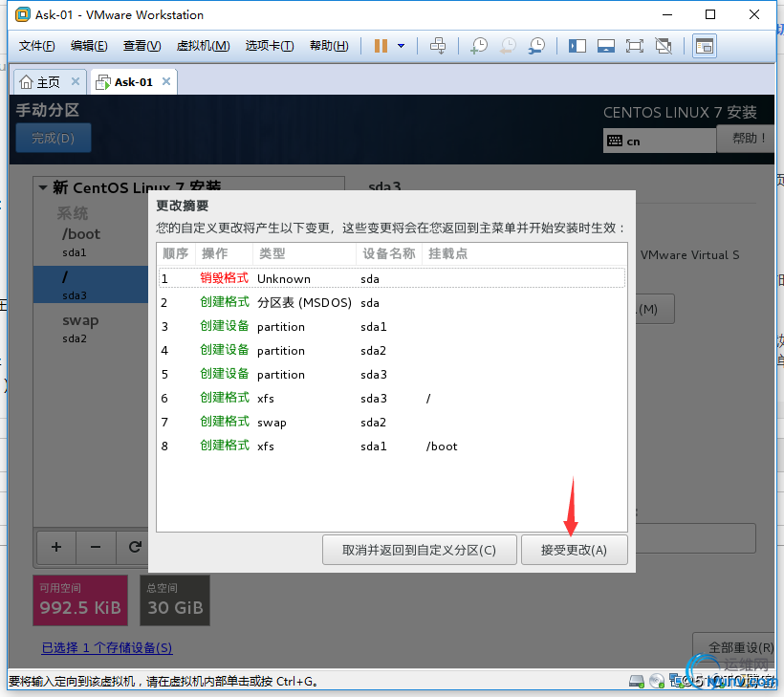Select row 2 分区表 (MSDOS)

tap(392, 302)
